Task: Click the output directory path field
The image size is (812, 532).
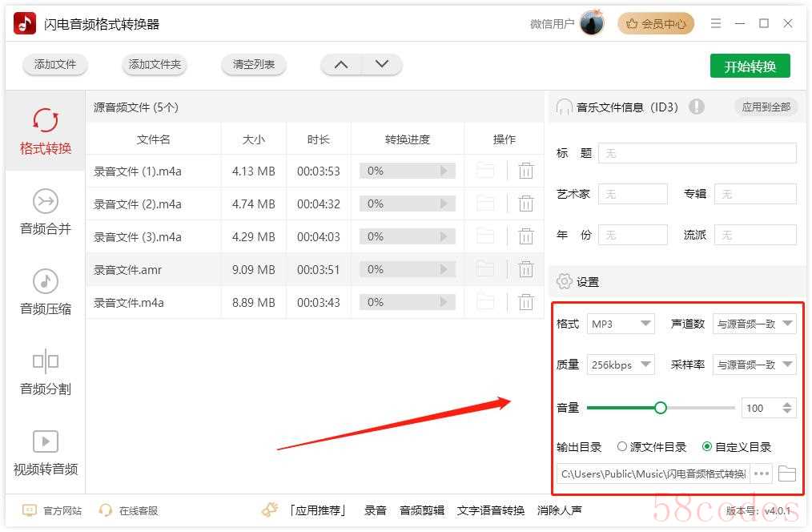Action: 653,474
